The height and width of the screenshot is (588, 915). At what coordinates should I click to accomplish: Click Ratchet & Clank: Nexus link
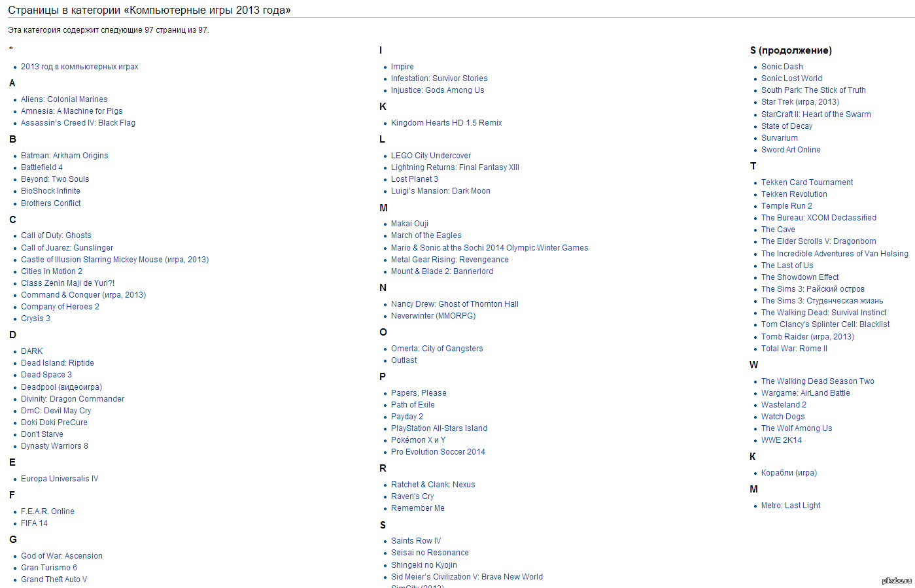click(433, 485)
